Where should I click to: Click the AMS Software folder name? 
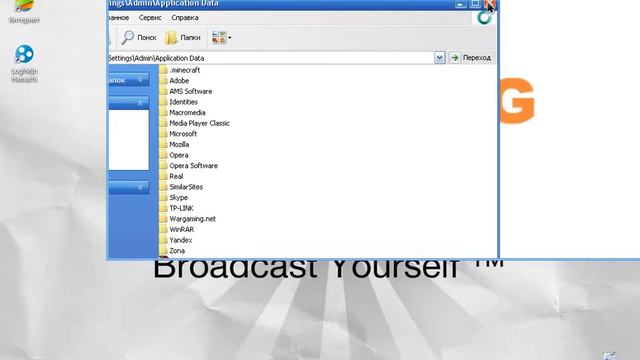[x=191, y=91]
